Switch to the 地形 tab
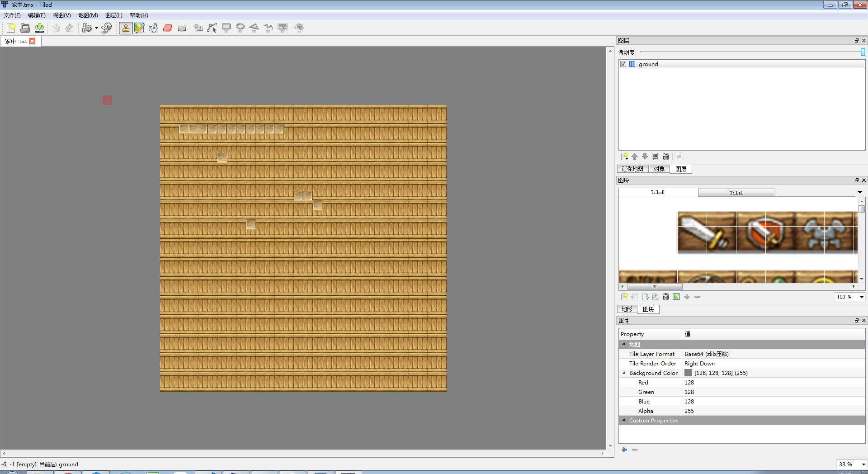This screenshot has height=474, width=868. 627,309
